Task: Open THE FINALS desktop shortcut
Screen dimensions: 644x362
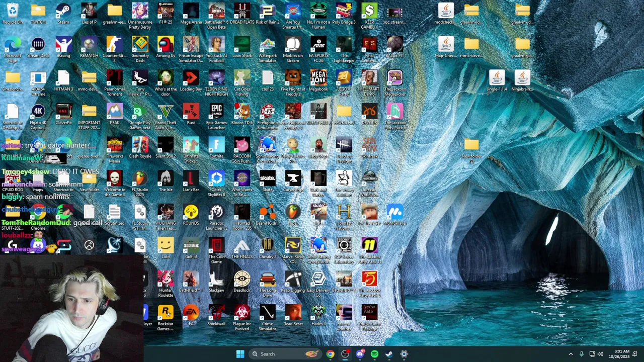Action: point(242,249)
